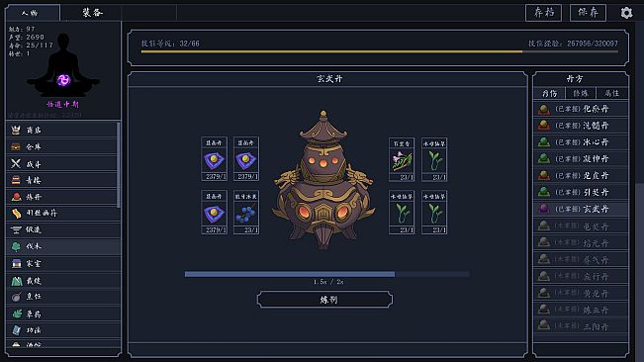644x362 pixels.
Task: Open the warehouse chest icon entry
Action: pos(62,147)
